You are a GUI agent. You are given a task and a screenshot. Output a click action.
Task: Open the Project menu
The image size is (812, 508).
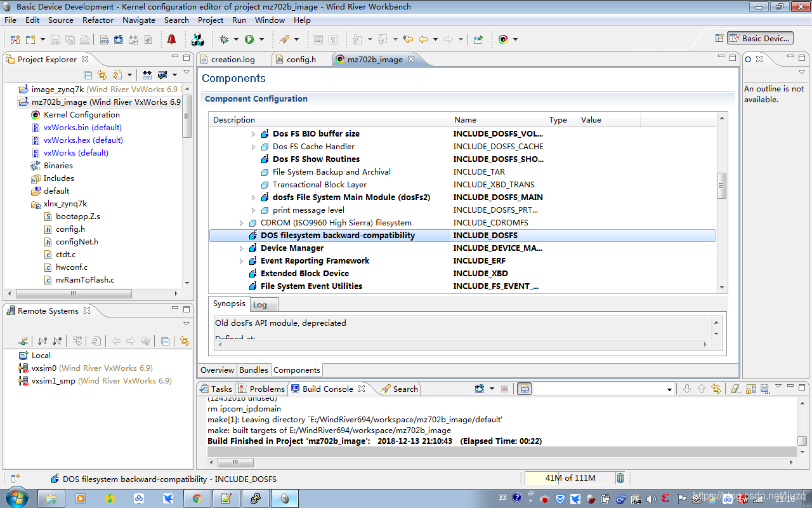(x=211, y=20)
